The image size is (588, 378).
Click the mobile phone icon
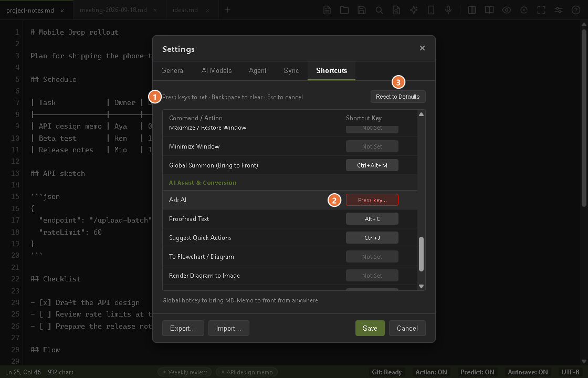tap(431, 10)
